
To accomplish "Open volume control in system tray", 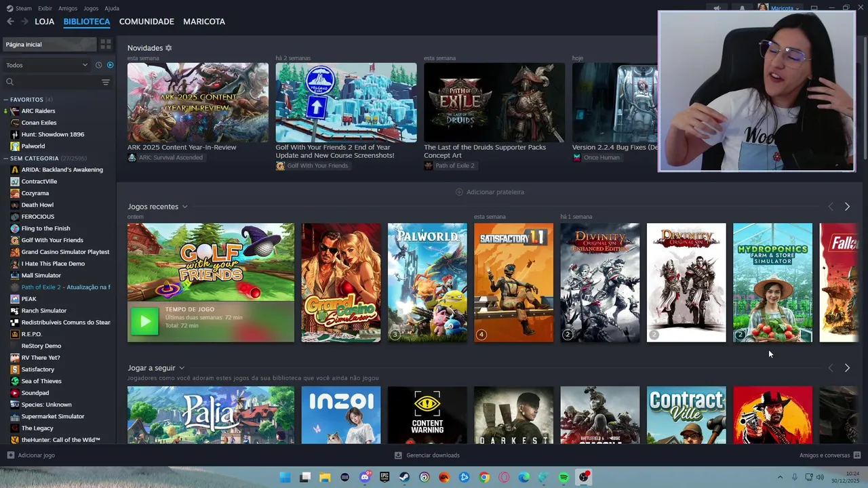I will 820,477.
